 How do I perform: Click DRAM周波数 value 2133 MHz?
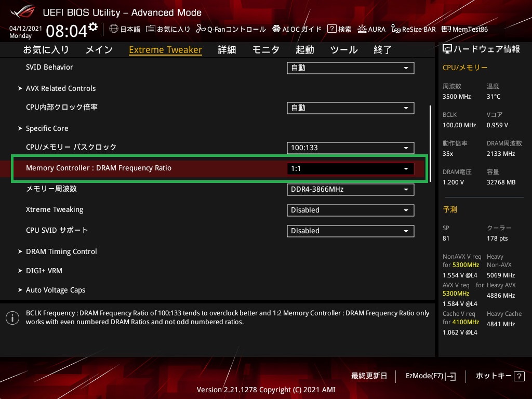click(501, 154)
